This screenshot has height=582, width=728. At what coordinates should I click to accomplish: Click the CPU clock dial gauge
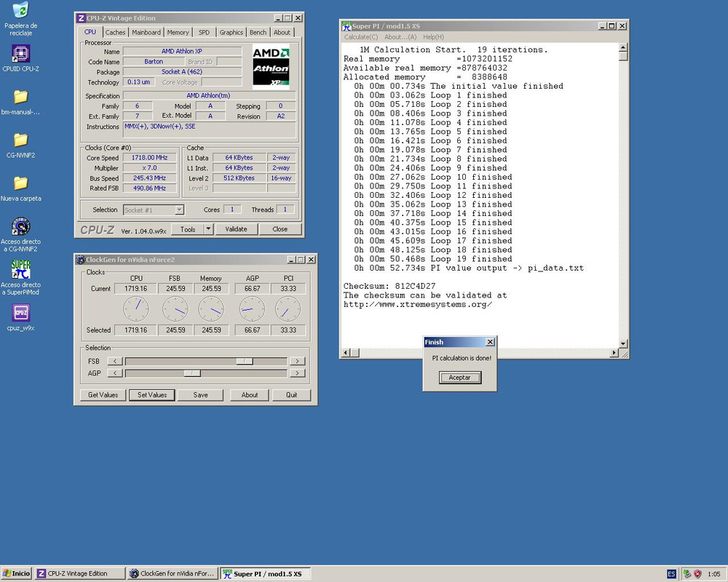136,309
